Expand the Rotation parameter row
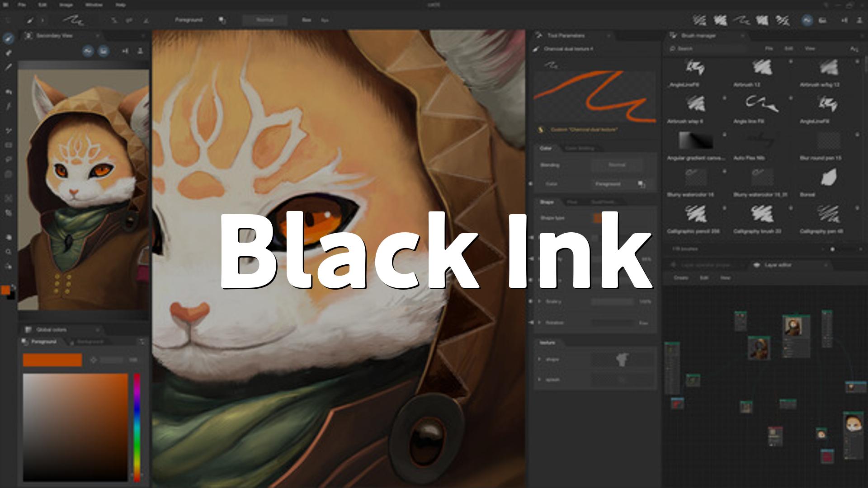 [539, 323]
